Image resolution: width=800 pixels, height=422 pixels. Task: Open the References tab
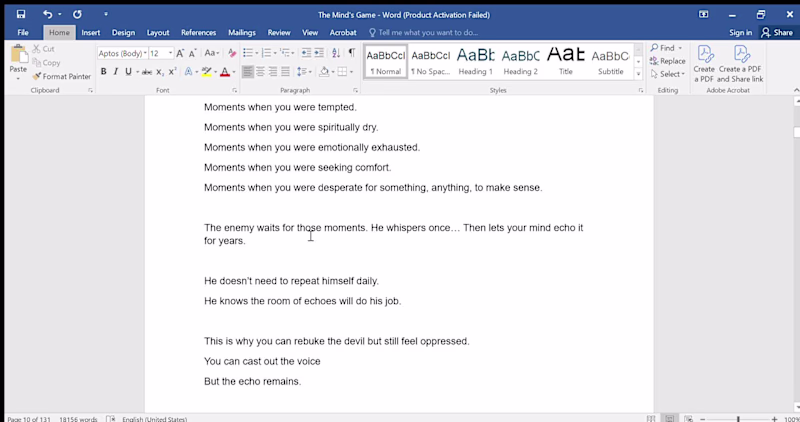pos(198,32)
